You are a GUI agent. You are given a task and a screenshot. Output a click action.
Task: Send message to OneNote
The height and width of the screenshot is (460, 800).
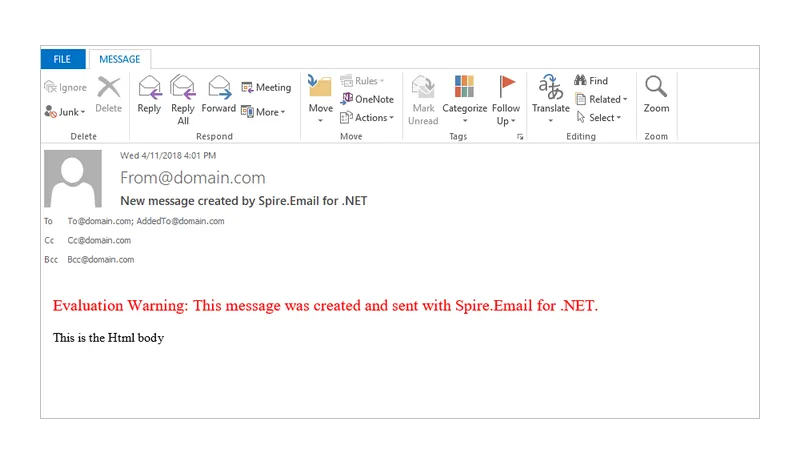(367, 99)
